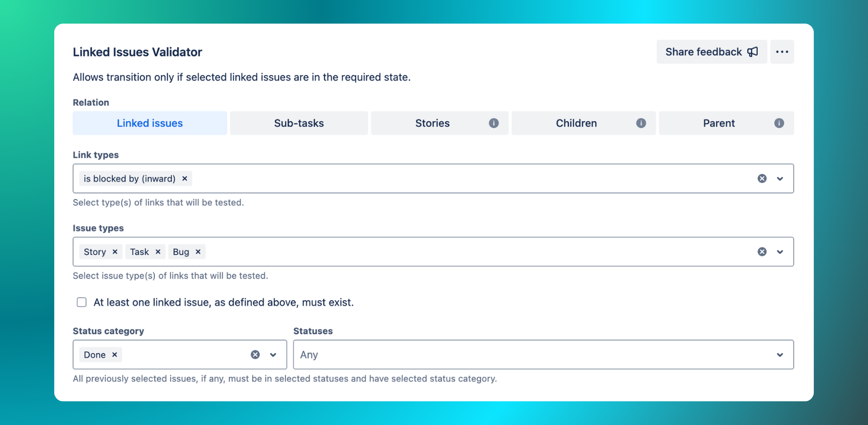Expand the Statuses dropdown
The image size is (868, 425).
pos(780,355)
